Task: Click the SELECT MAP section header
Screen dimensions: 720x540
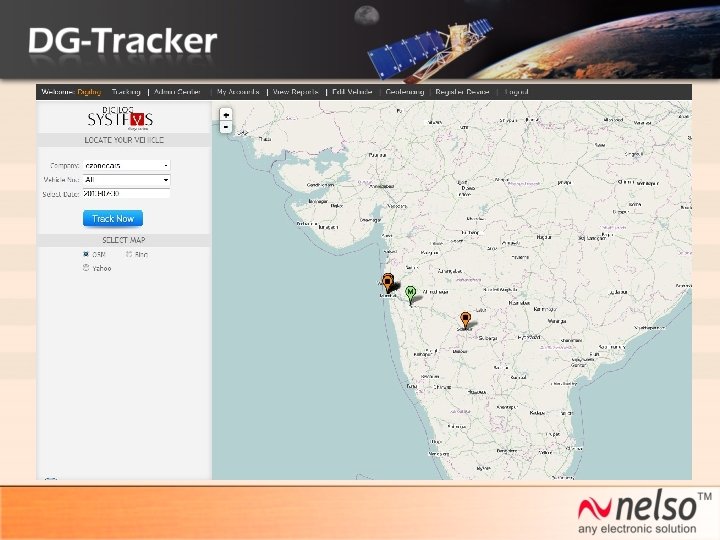Action: (124, 240)
